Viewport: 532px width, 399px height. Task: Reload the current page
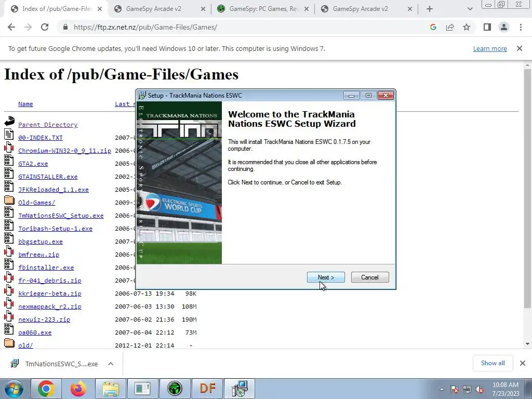45,27
